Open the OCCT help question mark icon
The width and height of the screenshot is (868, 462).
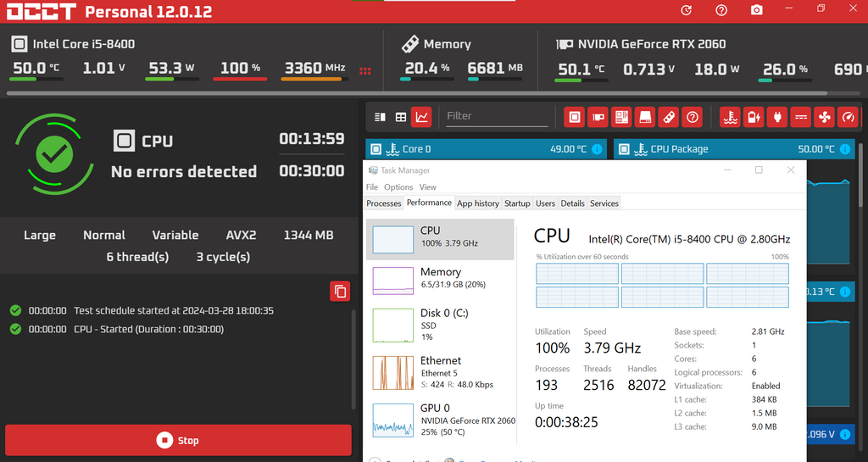pos(721,10)
